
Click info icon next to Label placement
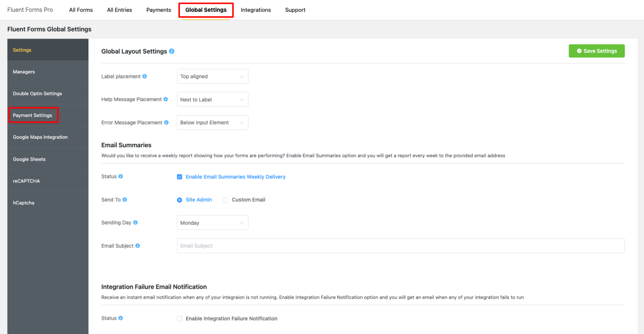(145, 76)
